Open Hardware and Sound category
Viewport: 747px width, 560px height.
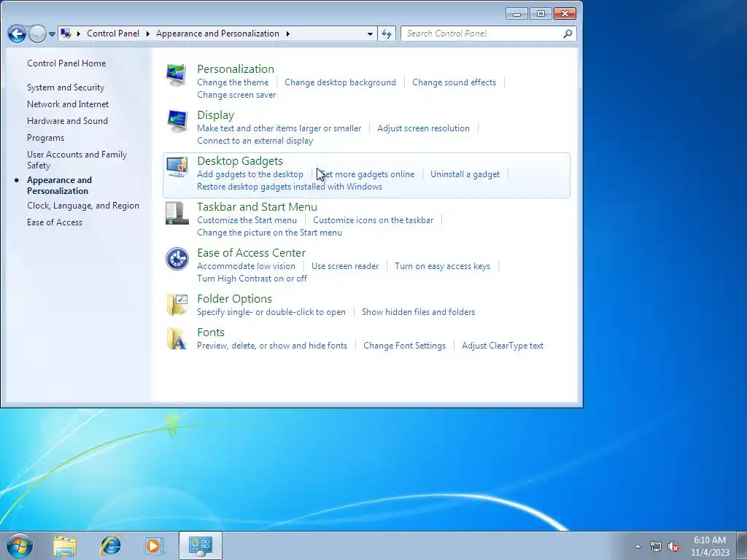(x=67, y=121)
